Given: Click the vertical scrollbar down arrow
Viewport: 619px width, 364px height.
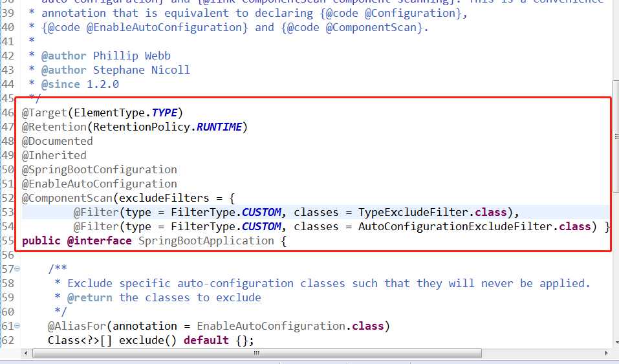Looking at the screenshot, I should point(616,343).
